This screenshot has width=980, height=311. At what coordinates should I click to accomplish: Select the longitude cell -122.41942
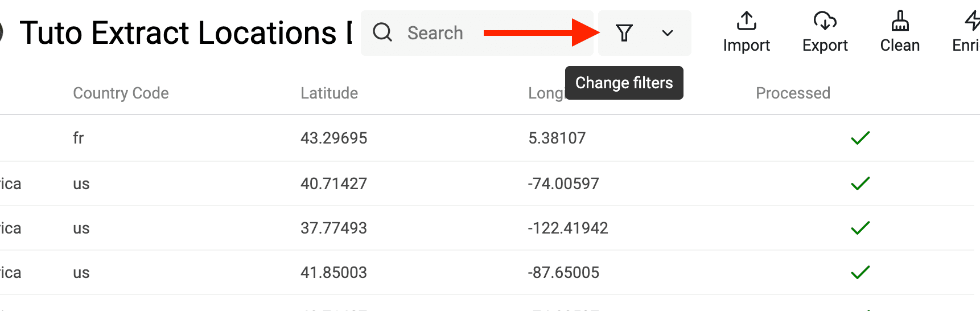point(568,228)
